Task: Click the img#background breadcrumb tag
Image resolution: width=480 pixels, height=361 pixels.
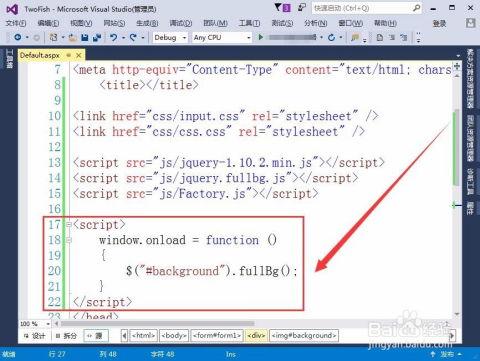Action: coord(303,335)
